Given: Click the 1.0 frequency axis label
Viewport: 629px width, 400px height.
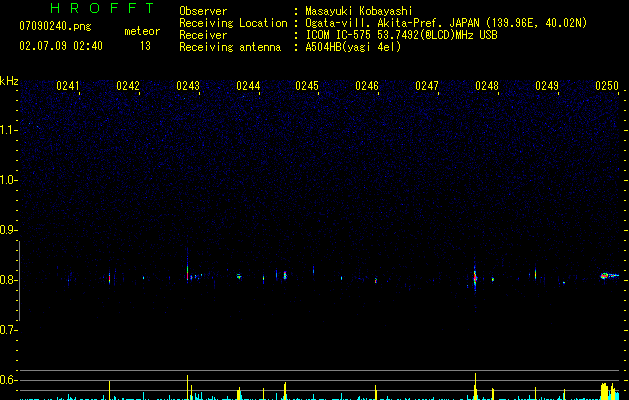Looking at the screenshot, I should [x=8, y=180].
